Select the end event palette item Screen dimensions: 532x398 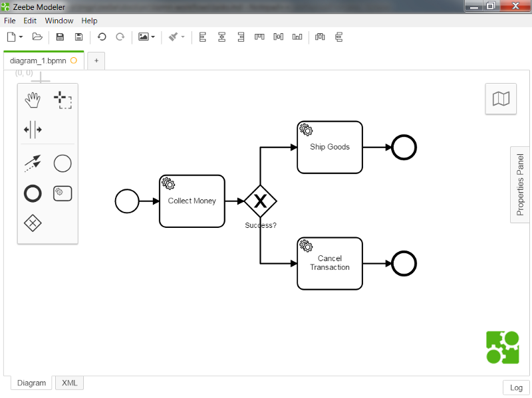tap(33, 193)
